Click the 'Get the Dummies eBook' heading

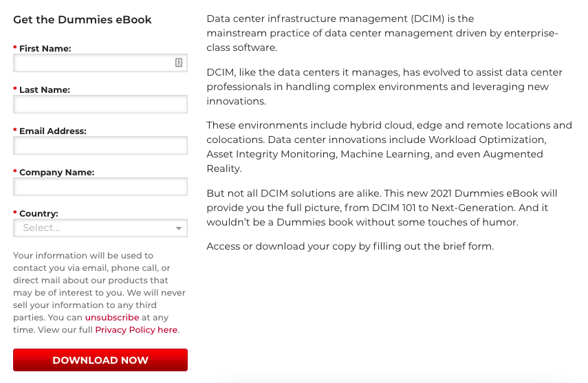82,19
